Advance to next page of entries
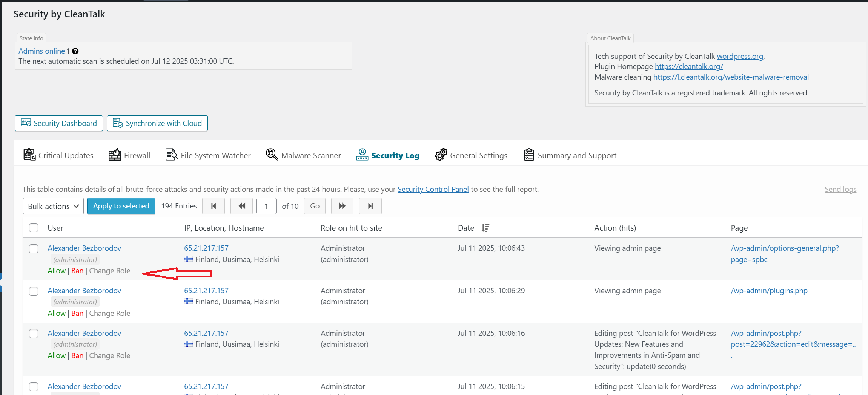This screenshot has height=395, width=868. click(x=342, y=206)
